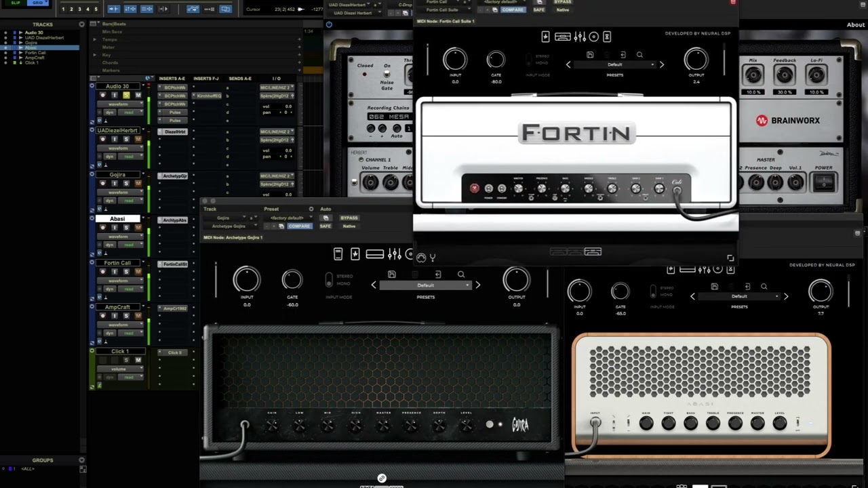868x488 pixels.
Task: Toggle Mute on UADiezelHerbrt track
Action: (138, 140)
